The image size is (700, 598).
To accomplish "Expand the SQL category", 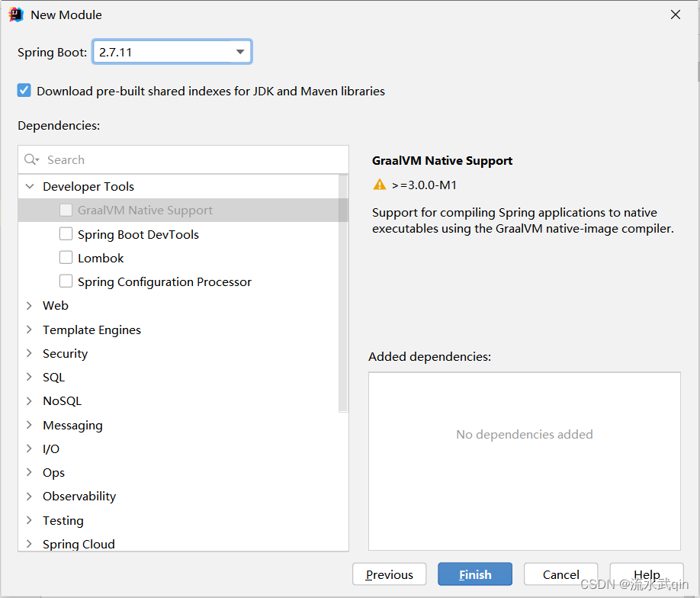I will (x=30, y=377).
